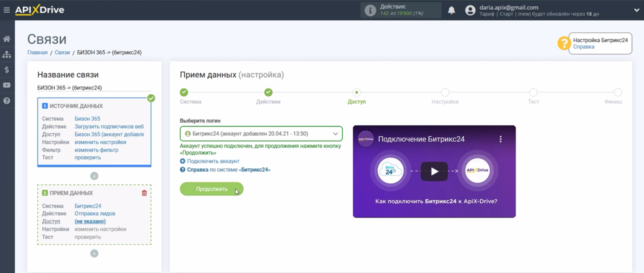Open Справка по системе Битрикс24
Viewport: 644px width, 273px height.
(x=228, y=170)
